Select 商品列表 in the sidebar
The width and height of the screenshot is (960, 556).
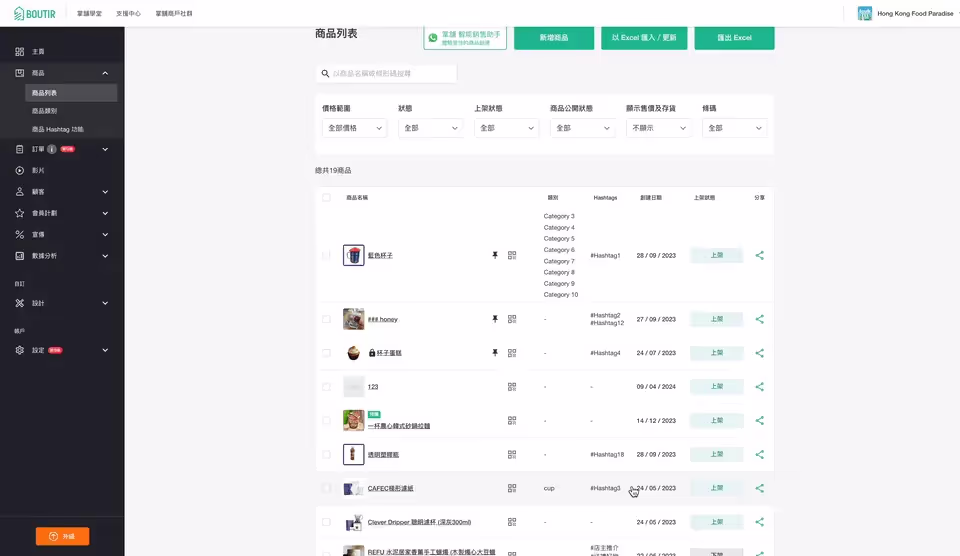(x=71, y=93)
